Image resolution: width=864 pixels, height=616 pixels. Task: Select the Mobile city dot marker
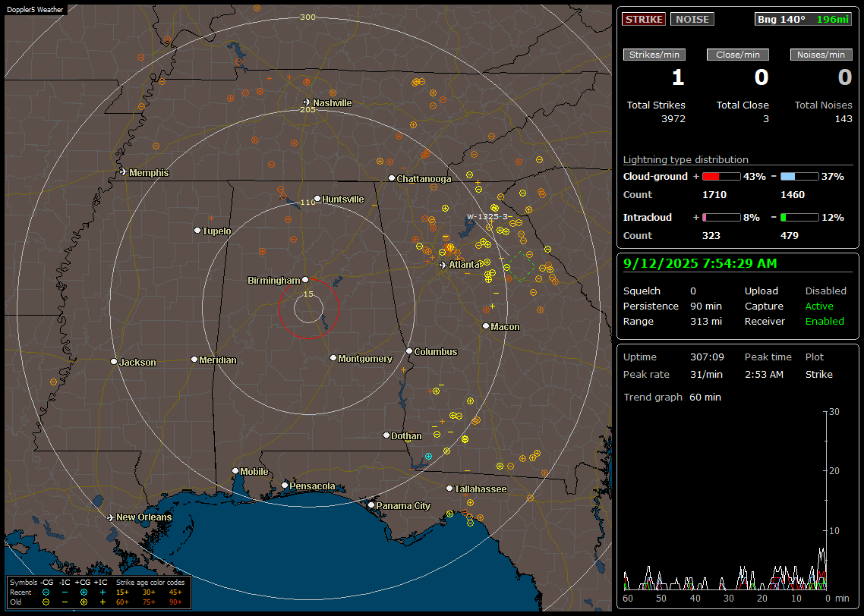[235, 470]
